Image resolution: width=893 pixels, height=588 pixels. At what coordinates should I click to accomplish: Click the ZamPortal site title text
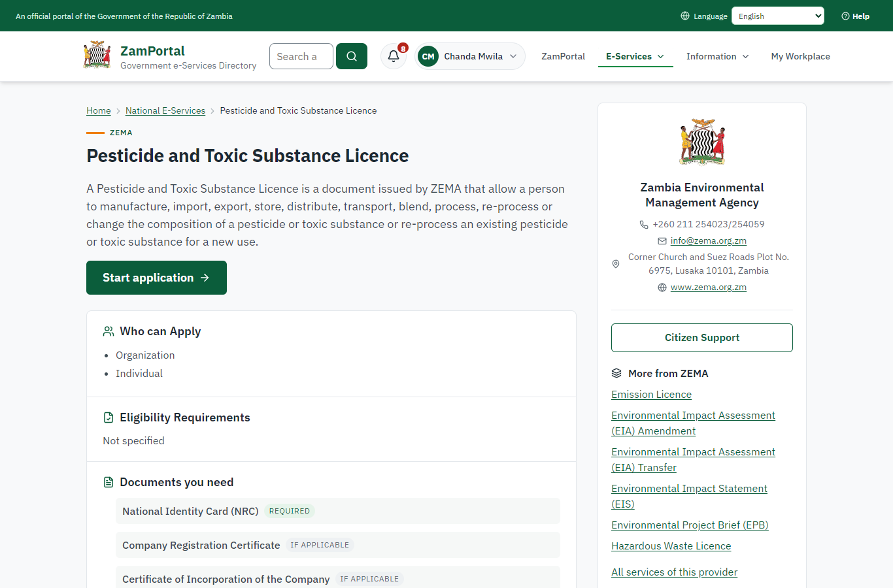click(152, 51)
